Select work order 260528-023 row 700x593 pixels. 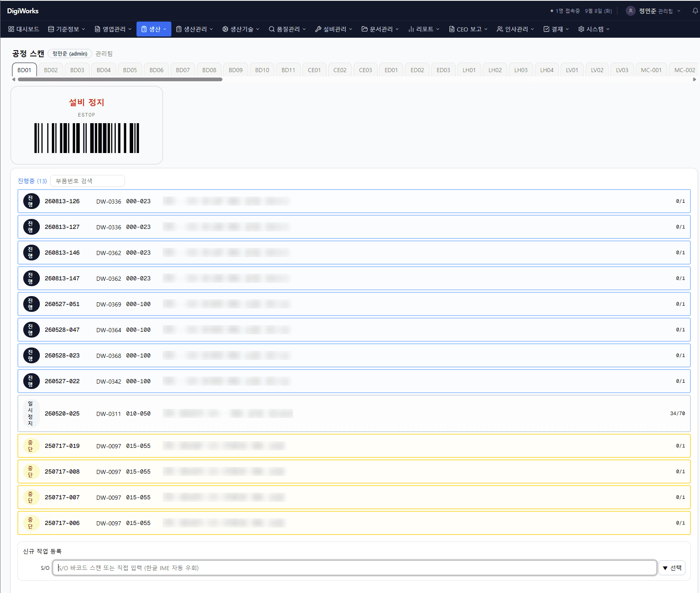coord(354,355)
